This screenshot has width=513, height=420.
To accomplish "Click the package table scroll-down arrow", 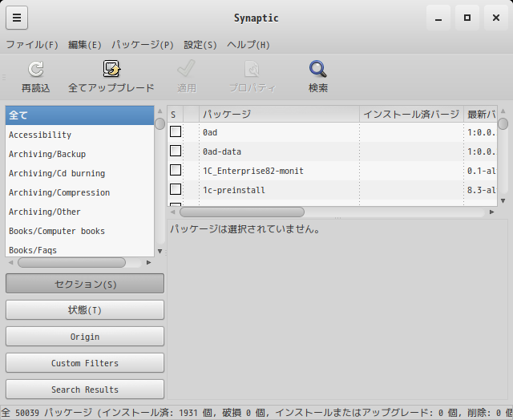I will [x=503, y=201].
